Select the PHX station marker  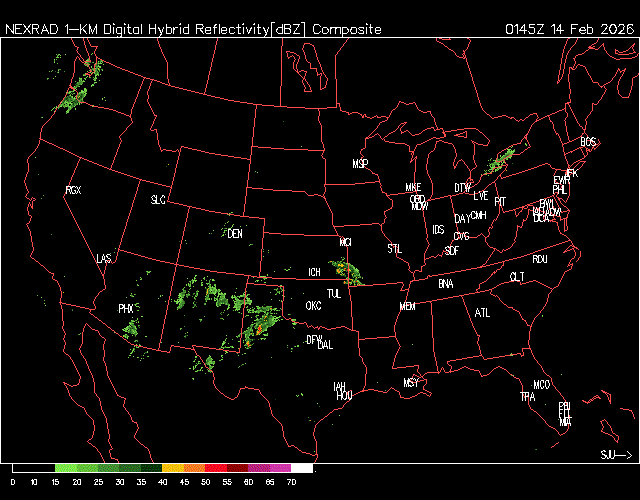click(126, 309)
